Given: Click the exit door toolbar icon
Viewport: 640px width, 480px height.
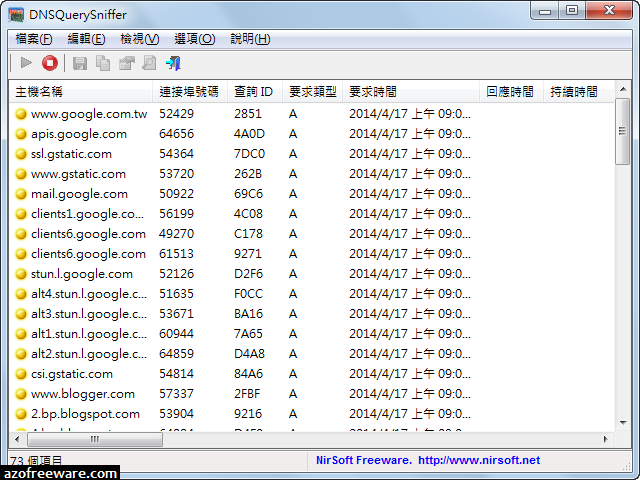Looking at the screenshot, I should (x=173, y=63).
